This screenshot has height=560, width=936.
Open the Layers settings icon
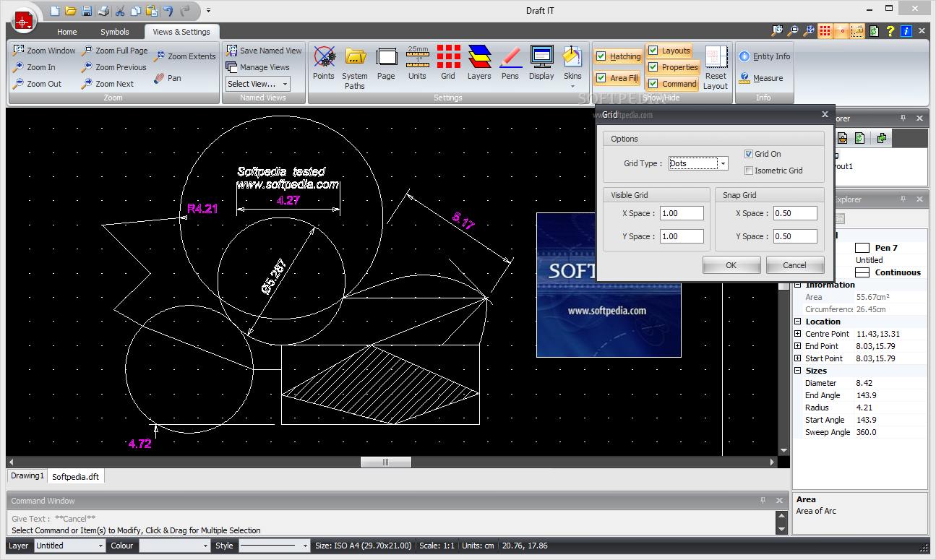[x=479, y=63]
